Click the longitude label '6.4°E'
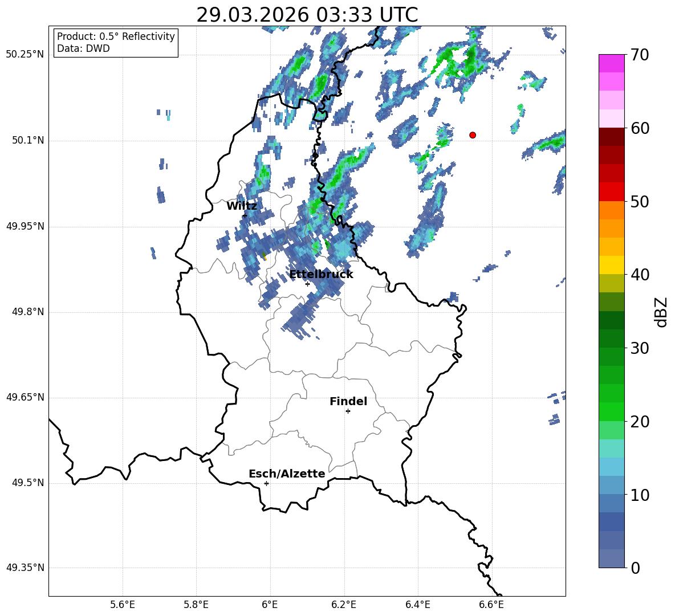 [417, 605]
